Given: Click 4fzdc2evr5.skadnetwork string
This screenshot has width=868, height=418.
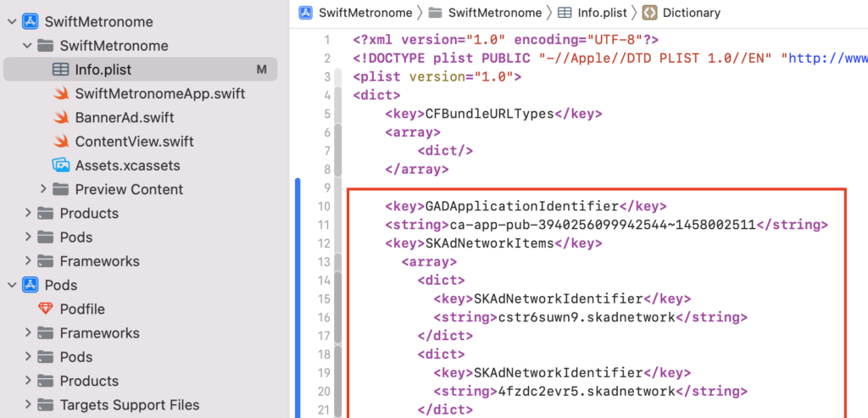Looking at the screenshot, I should point(587,392).
